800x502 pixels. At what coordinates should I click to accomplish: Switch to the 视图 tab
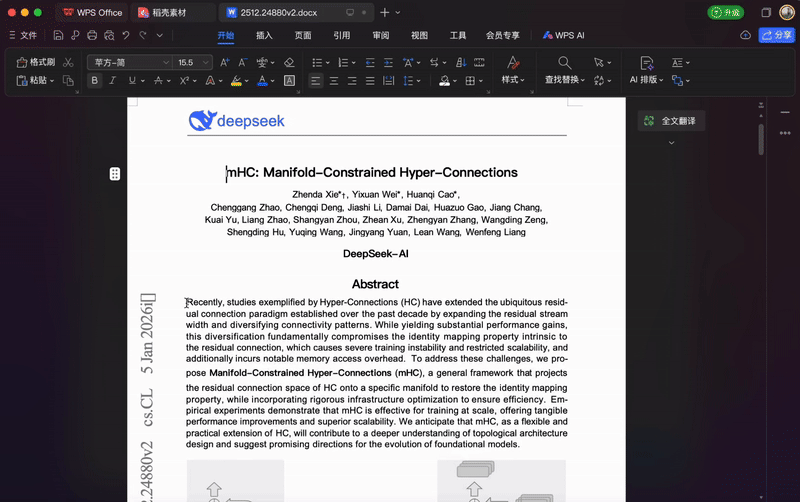tap(419, 35)
